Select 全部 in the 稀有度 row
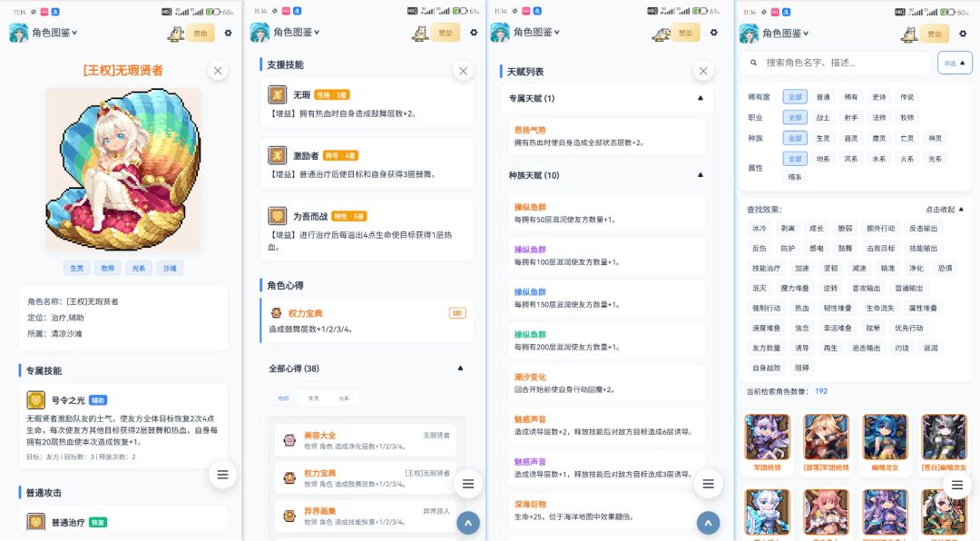This screenshot has height=541, width=980. pos(795,97)
